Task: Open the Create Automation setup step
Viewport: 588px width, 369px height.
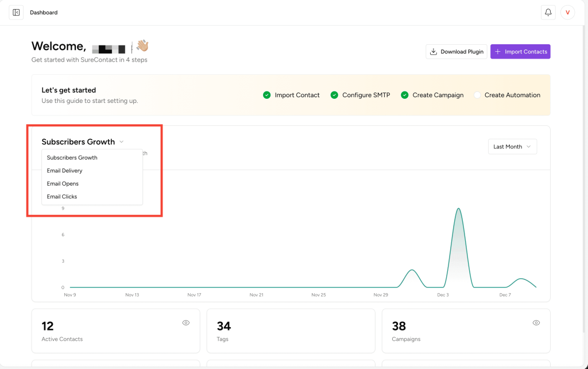Action: click(512, 95)
